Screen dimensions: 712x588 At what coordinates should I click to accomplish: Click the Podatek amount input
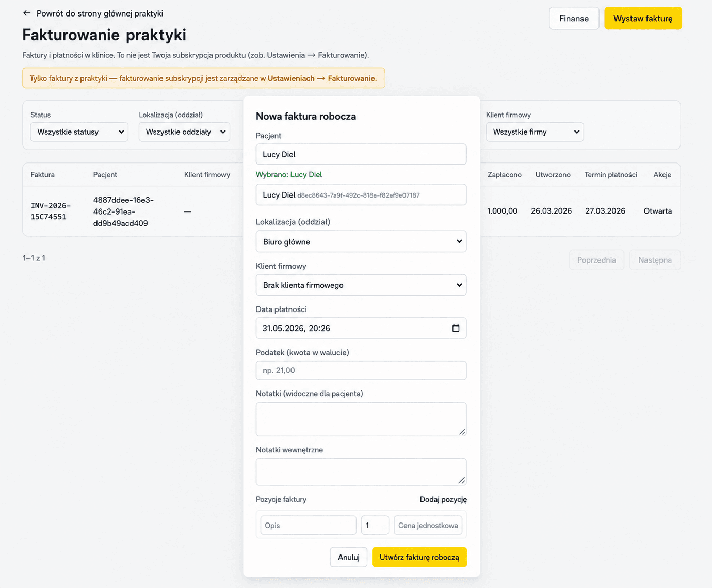pos(361,370)
